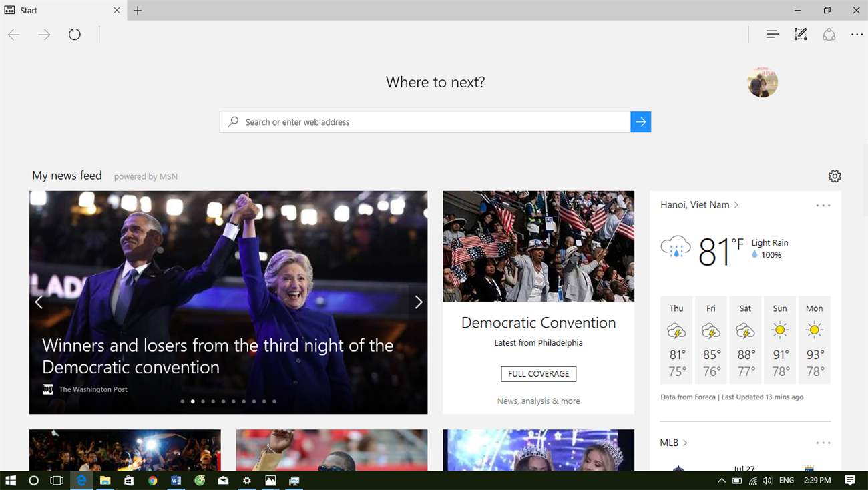Refresh the Start page
This screenshot has height=490, width=868.
click(75, 35)
